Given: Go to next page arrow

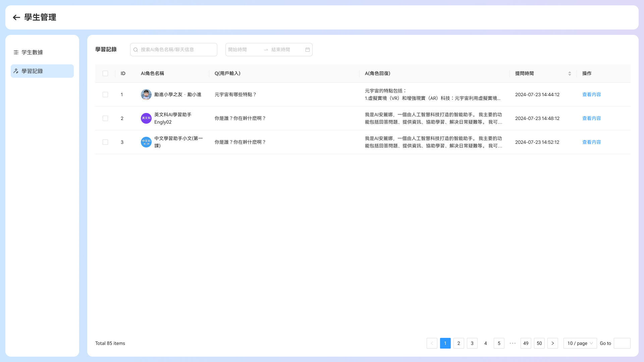Looking at the screenshot, I should 553,343.
